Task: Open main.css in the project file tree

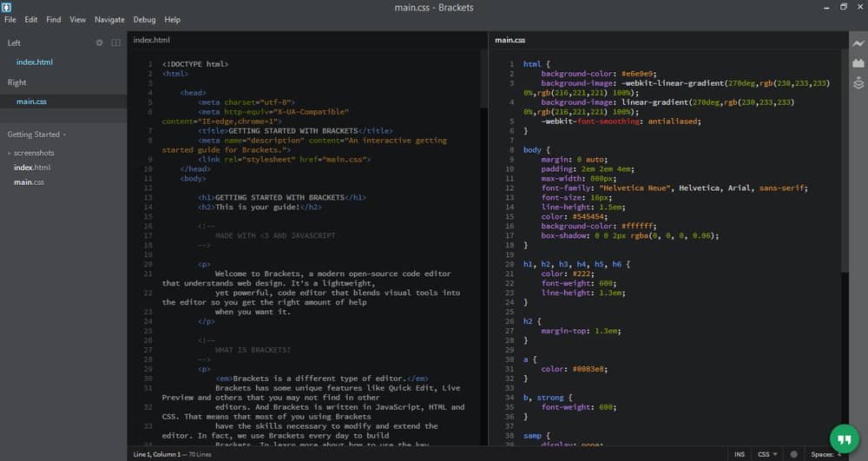Action: 29,181
